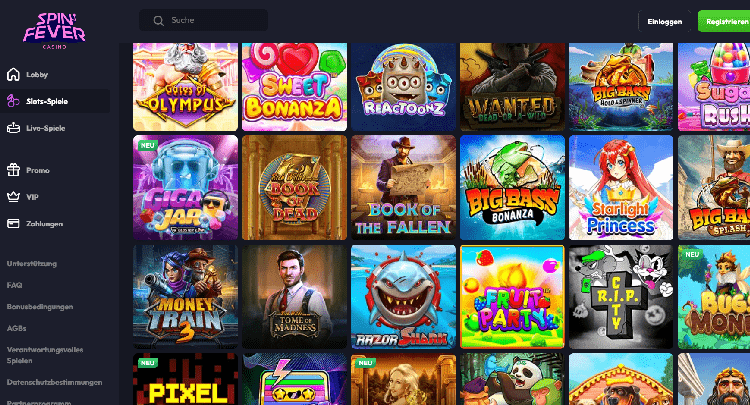Screen dimensions: 750x405
Task: Open VIP via the crown icon
Action: coord(13,197)
